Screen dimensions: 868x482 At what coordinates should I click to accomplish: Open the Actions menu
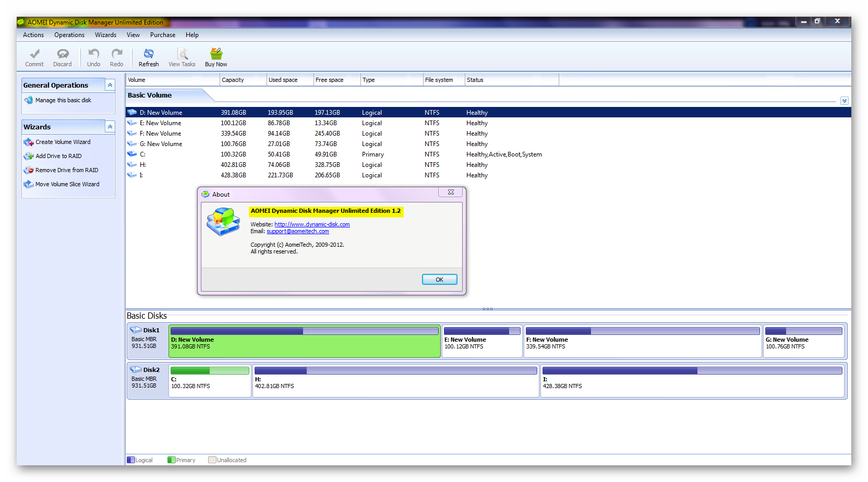[x=33, y=35]
